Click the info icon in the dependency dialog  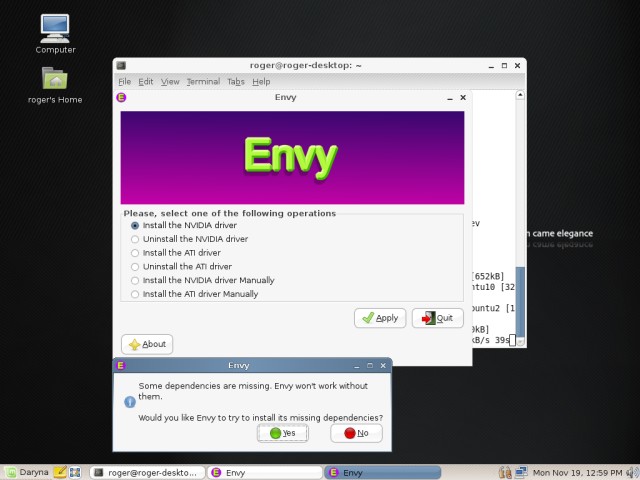point(130,402)
